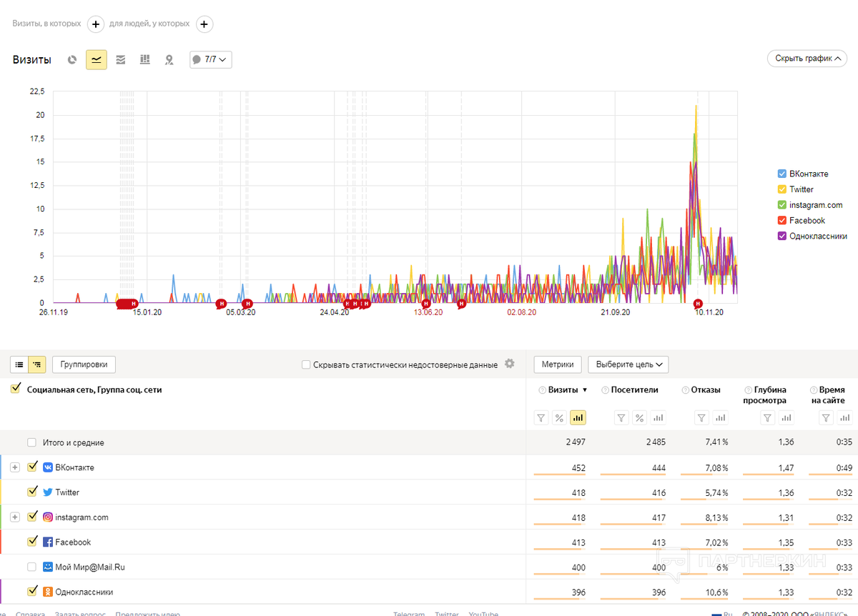Image resolution: width=858 pixels, height=616 pixels.
Task: Open the Telegram footer link
Action: click(409, 613)
